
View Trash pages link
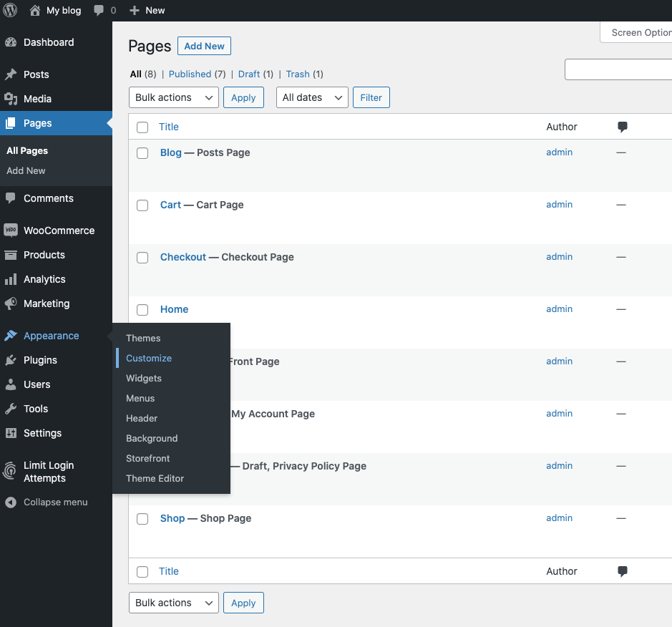(298, 74)
